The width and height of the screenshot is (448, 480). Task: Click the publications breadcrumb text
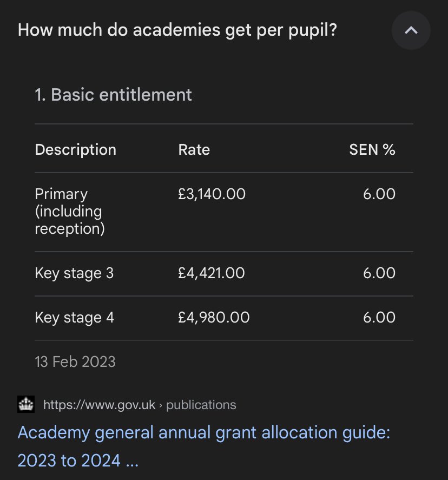pyautogui.click(x=201, y=405)
